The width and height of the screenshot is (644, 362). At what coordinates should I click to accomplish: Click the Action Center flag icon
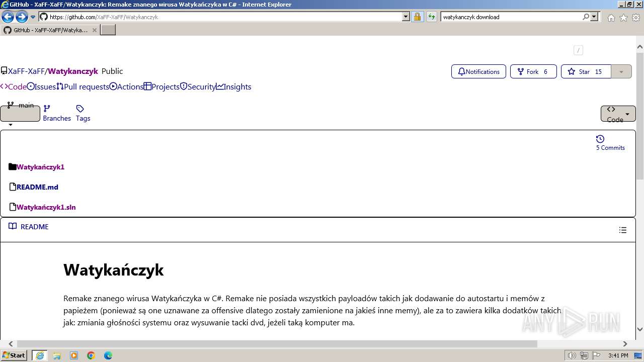pos(596,355)
